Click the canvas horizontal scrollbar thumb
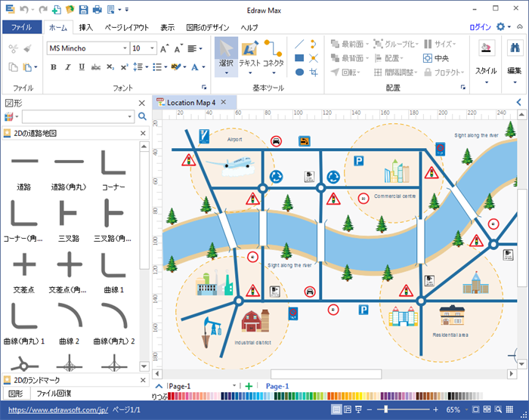529x420 pixels. pos(326,374)
